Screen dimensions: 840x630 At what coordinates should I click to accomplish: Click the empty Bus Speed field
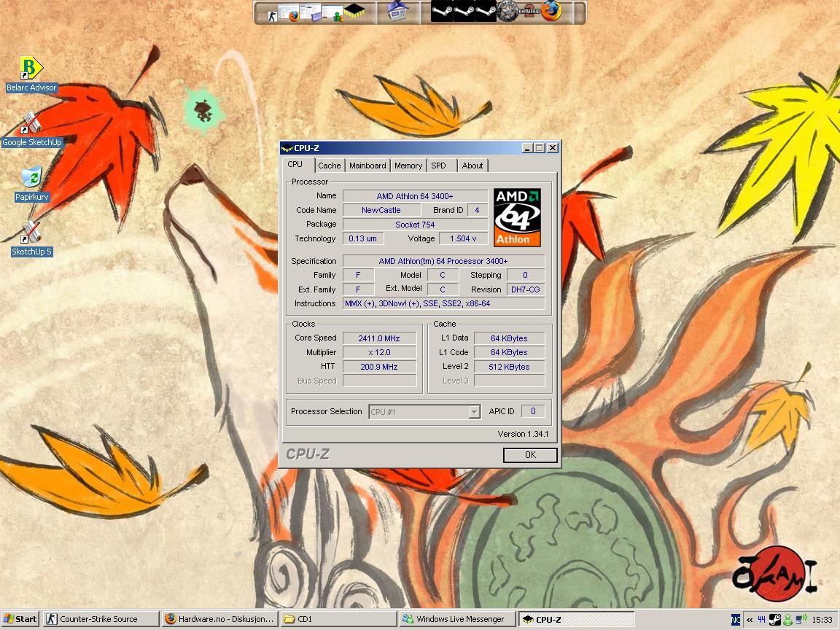[x=379, y=381]
